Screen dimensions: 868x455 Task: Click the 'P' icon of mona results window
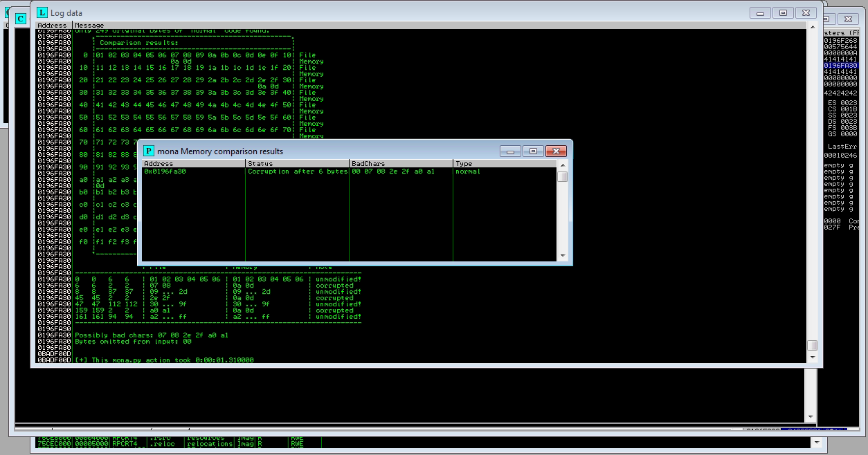(x=149, y=151)
